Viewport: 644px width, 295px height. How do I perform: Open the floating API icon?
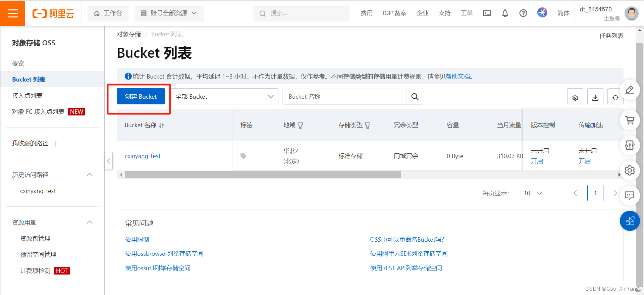point(630,145)
